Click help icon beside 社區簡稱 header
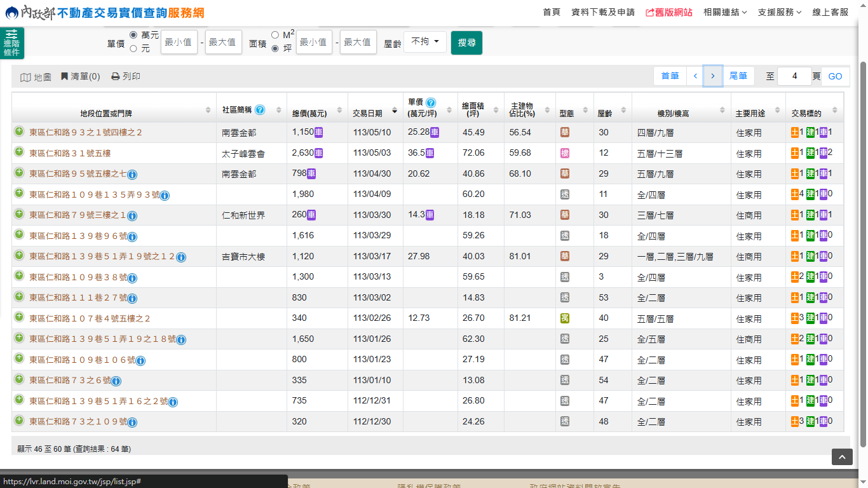Screen dimensions: 868x488 [260, 110]
